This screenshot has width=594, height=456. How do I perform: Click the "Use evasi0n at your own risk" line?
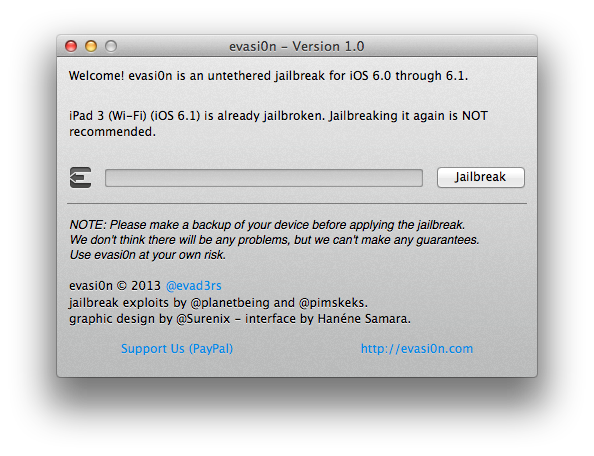pyautogui.click(x=148, y=255)
